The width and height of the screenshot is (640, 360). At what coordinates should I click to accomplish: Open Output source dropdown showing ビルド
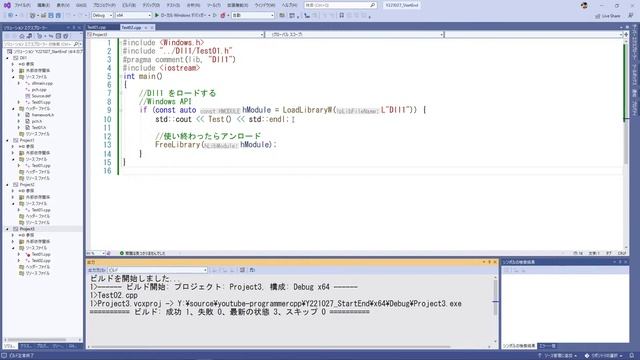[158, 270]
